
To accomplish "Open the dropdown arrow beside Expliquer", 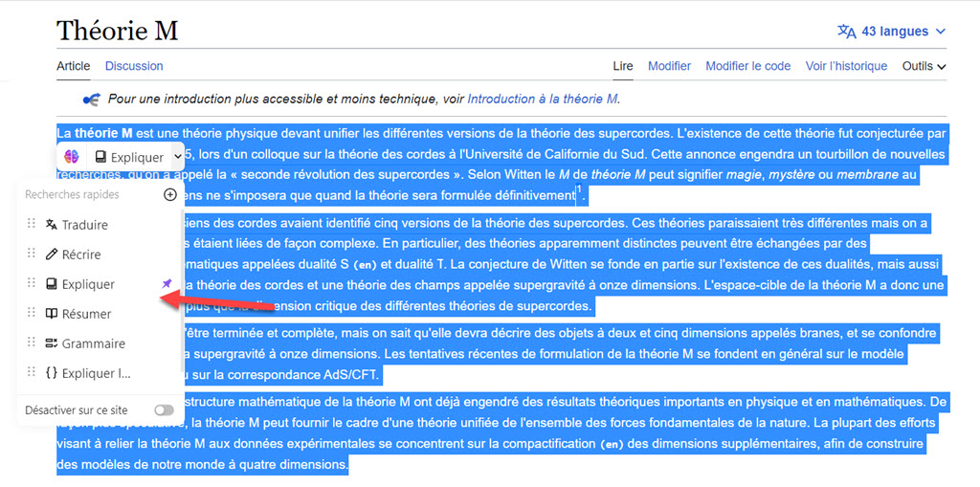I will [x=177, y=158].
